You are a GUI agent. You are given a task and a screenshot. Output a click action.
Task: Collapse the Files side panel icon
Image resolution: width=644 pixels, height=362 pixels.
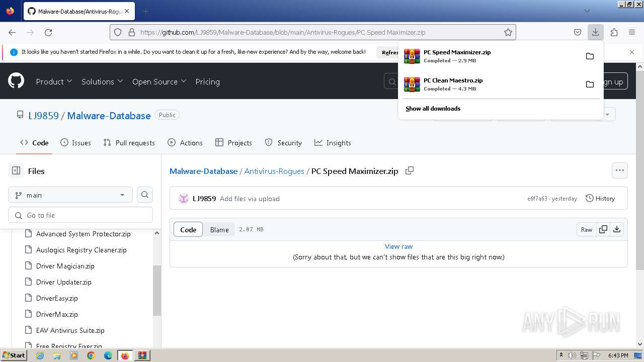tap(16, 171)
